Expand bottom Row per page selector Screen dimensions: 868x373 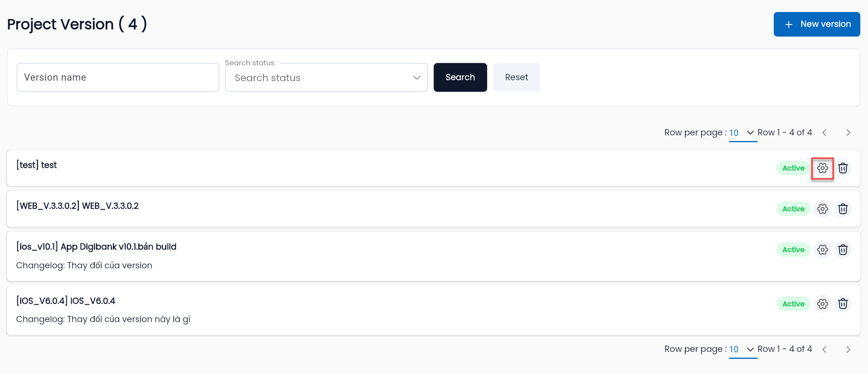(743, 349)
